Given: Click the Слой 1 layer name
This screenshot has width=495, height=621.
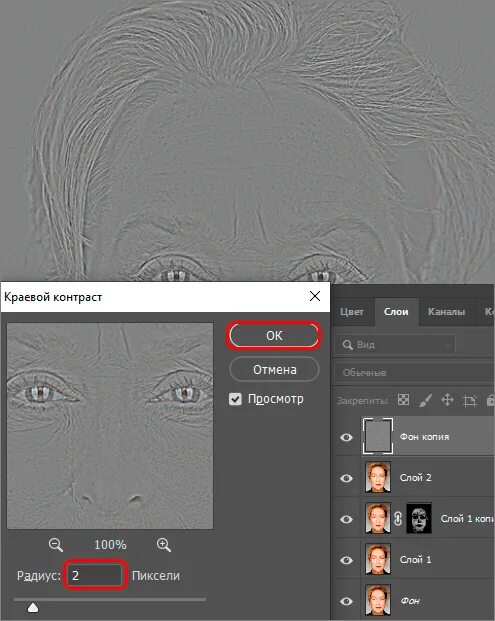Looking at the screenshot, I should coord(415,560).
